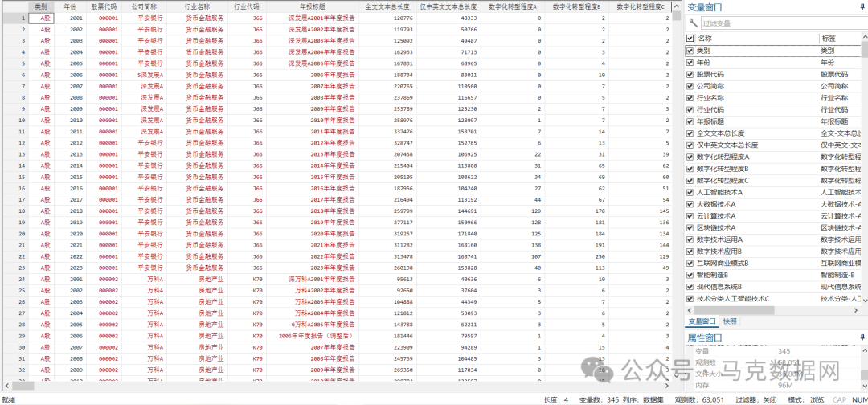The image size is (868, 405).
Task: Select the 数字化转型程度A column header
Action: tap(513, 7)
